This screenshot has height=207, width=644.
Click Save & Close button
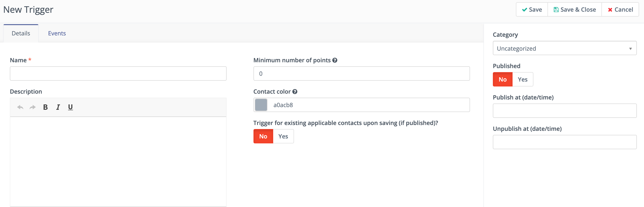(575, 10)
